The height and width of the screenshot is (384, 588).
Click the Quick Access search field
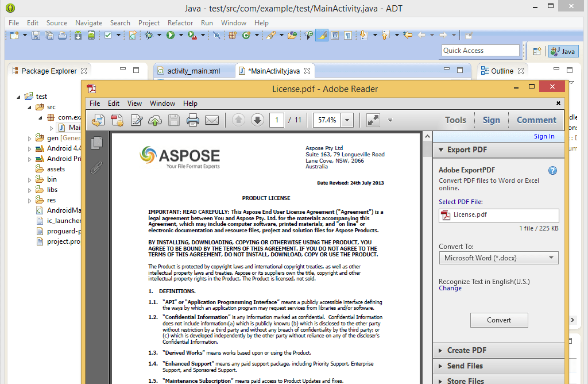[481, 50]
